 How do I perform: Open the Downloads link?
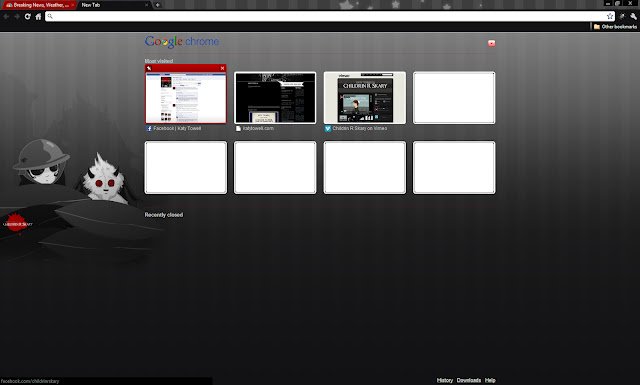469,380
